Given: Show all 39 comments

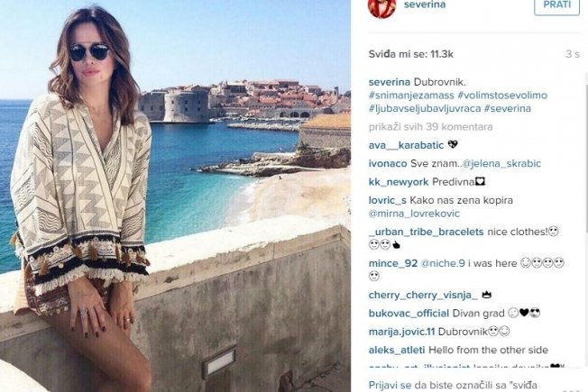Looking at the screenshot, I should point(430,127).
